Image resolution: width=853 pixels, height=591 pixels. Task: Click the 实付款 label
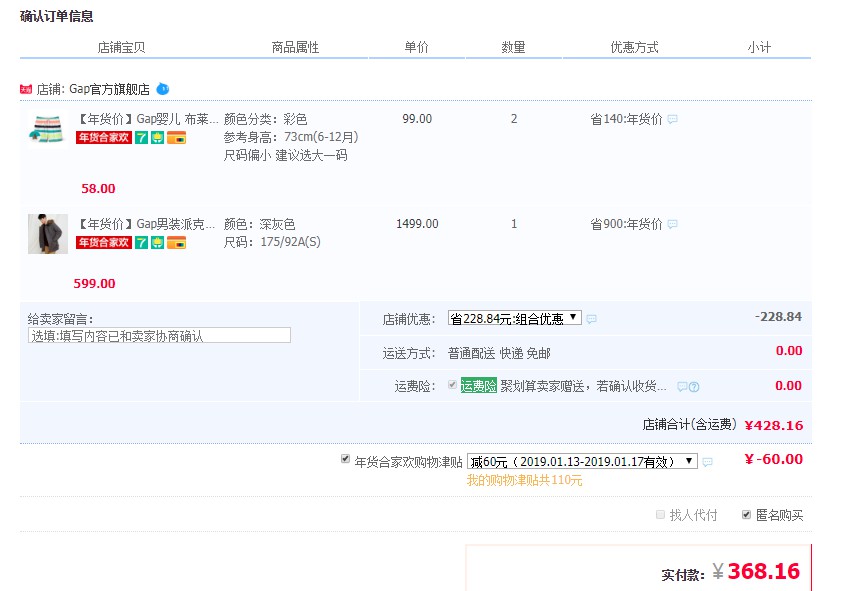683,575
